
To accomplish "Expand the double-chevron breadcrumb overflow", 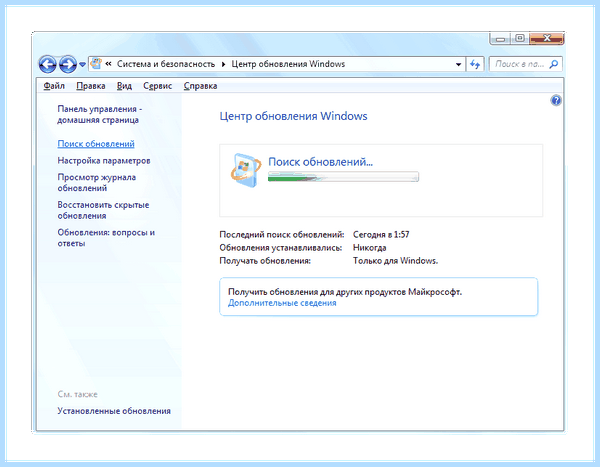I will (108, 64).
